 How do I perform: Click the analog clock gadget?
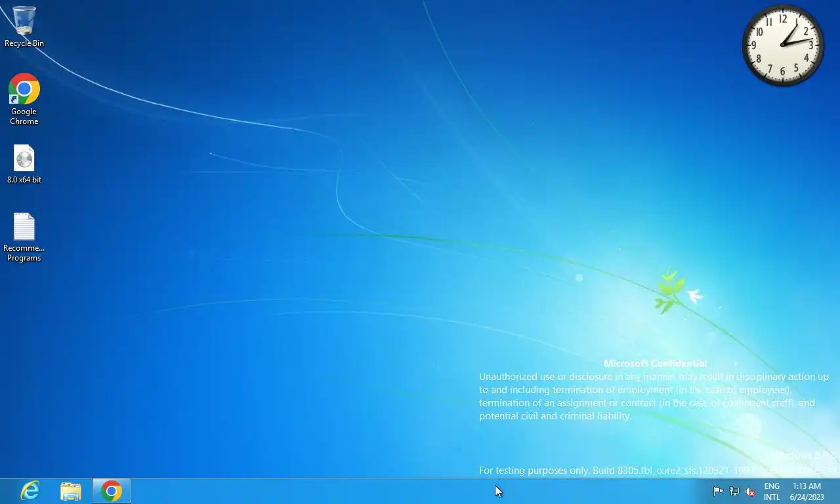coord(783,45)
